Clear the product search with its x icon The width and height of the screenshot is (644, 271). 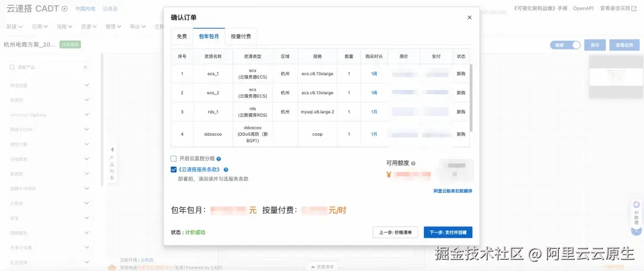pos(85,67)
